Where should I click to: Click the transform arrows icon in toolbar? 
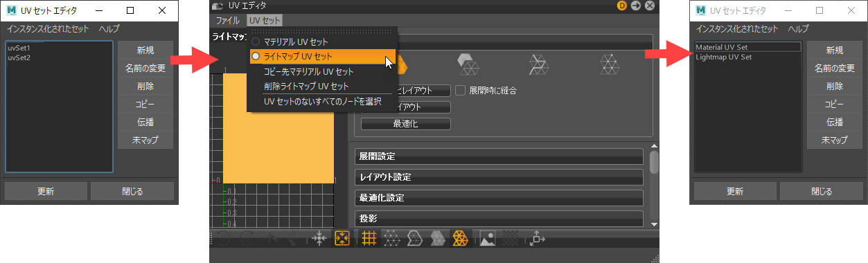pos(538,239)
